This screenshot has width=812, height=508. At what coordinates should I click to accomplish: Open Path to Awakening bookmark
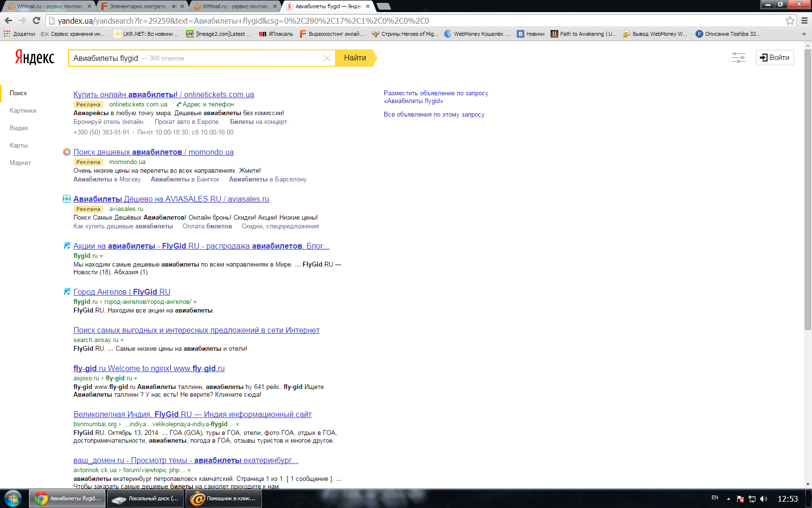[584, 34]
